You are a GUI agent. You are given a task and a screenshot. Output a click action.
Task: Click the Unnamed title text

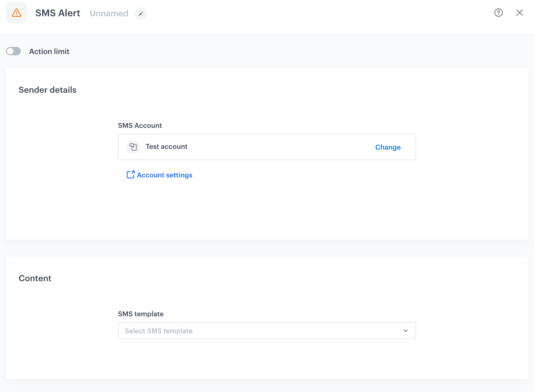pos(109,13)
